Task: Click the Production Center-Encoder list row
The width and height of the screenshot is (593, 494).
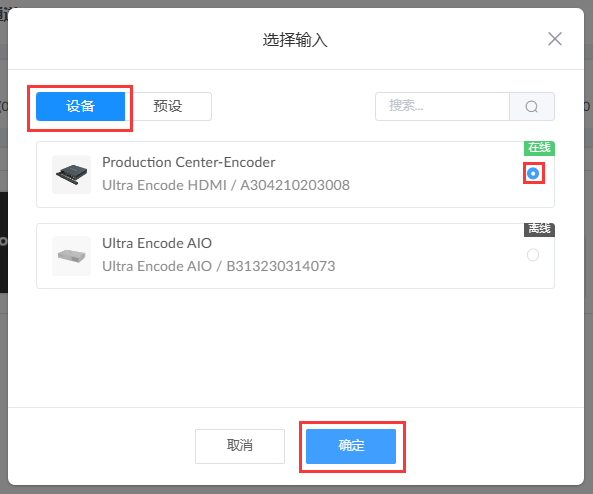Action: [295, 174]
